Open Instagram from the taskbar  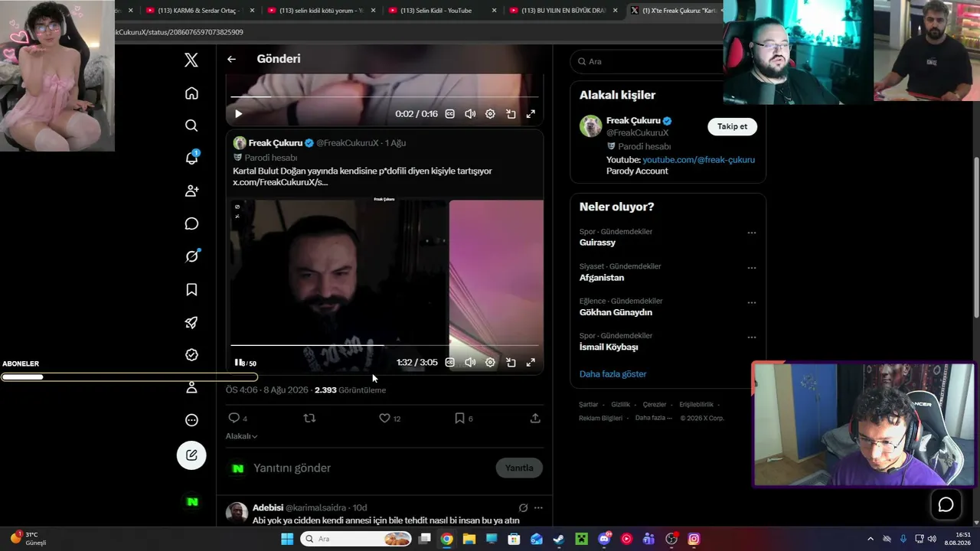coord(694,539)
